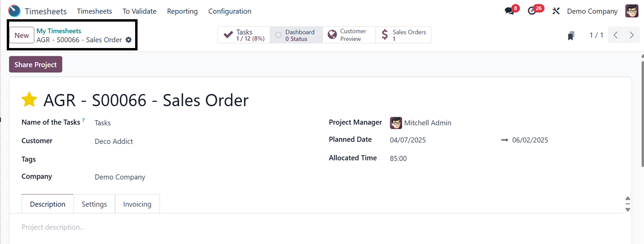Click the bookmark icon near pager
Viewport: 644px width, 244px height.
click(x=571, y=36)
